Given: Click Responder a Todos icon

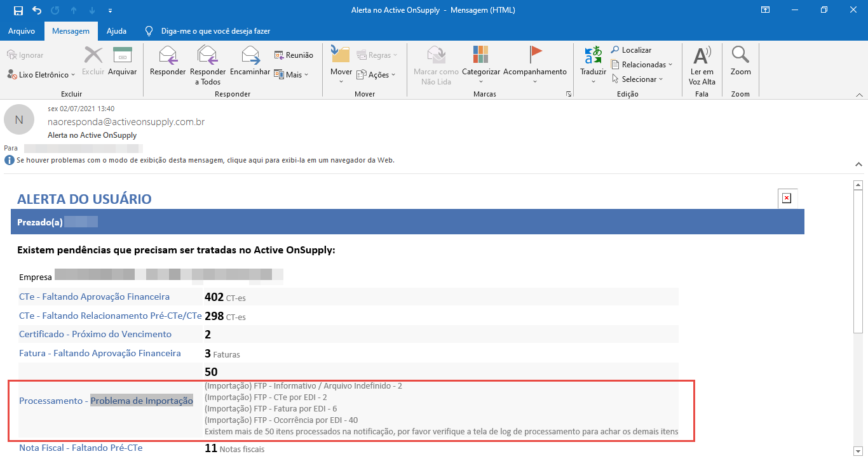Looking at the screenshot, I should 208,57.
